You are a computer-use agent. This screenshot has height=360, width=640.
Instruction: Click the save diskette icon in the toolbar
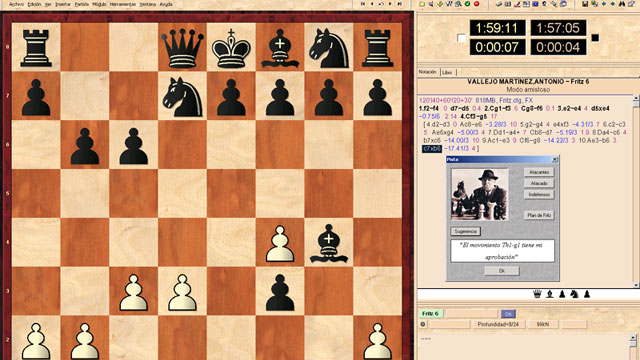click(x=585, y=4)
